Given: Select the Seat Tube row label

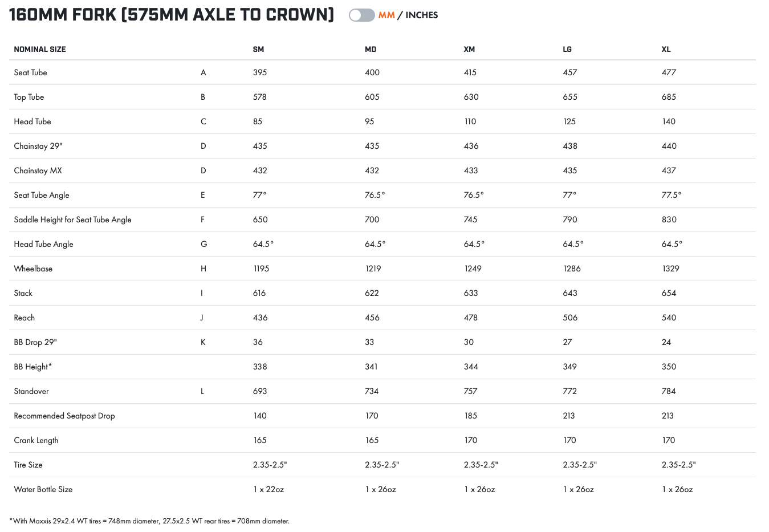Looking at the screenshot, I should pyautogui.click(x=31, y=72).
